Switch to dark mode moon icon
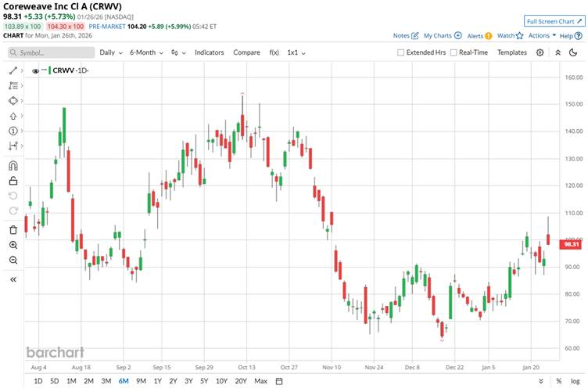The height and width of the screenshot is (392, 588). 573,52
